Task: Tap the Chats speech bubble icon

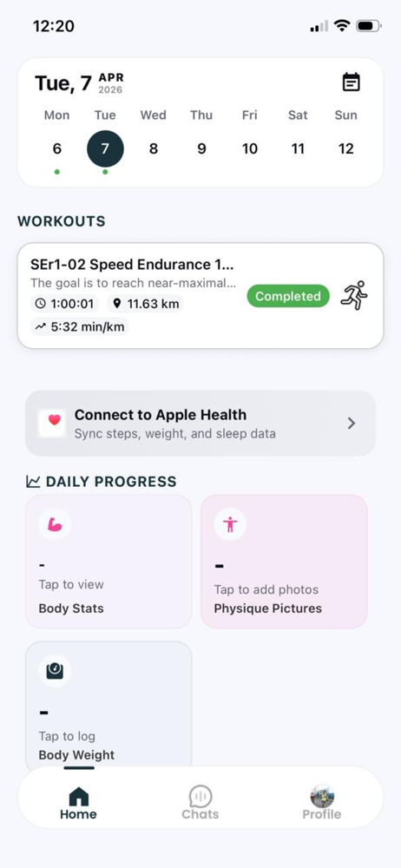Action: coord(200,797)
